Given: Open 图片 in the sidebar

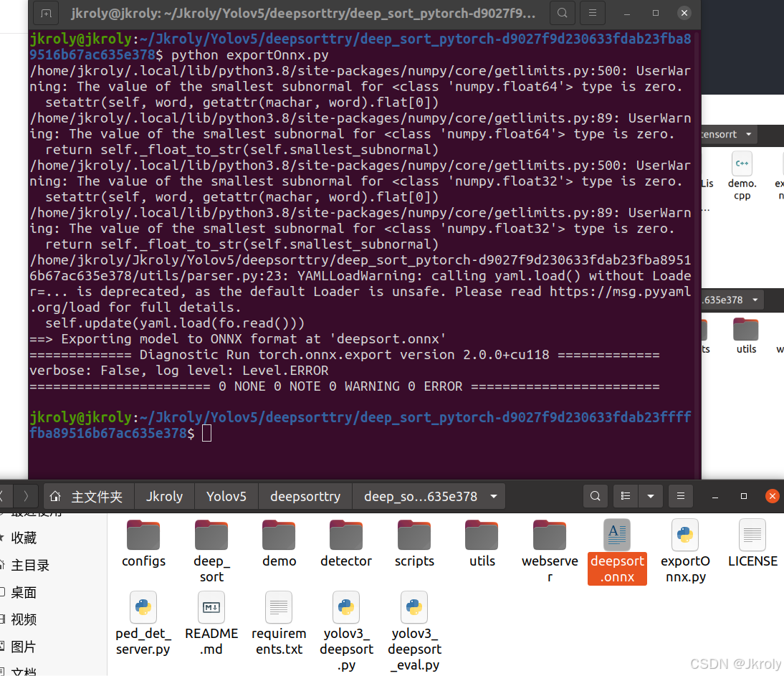Looking at the screenshot, I should pyautogui.click(x=24, y=646).
